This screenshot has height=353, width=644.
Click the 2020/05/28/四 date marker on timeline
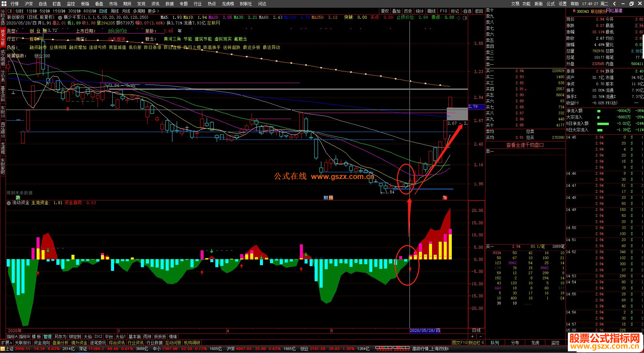tap(425, 331)
